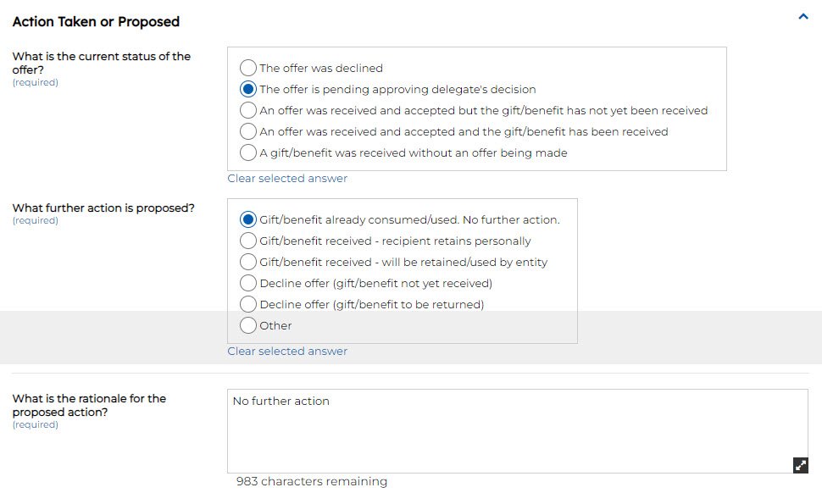The width and height of the screenshot is (822, 504).
Task: Choose 'accepted and the gift/benefit has been received'
Action: coord(248,131)
